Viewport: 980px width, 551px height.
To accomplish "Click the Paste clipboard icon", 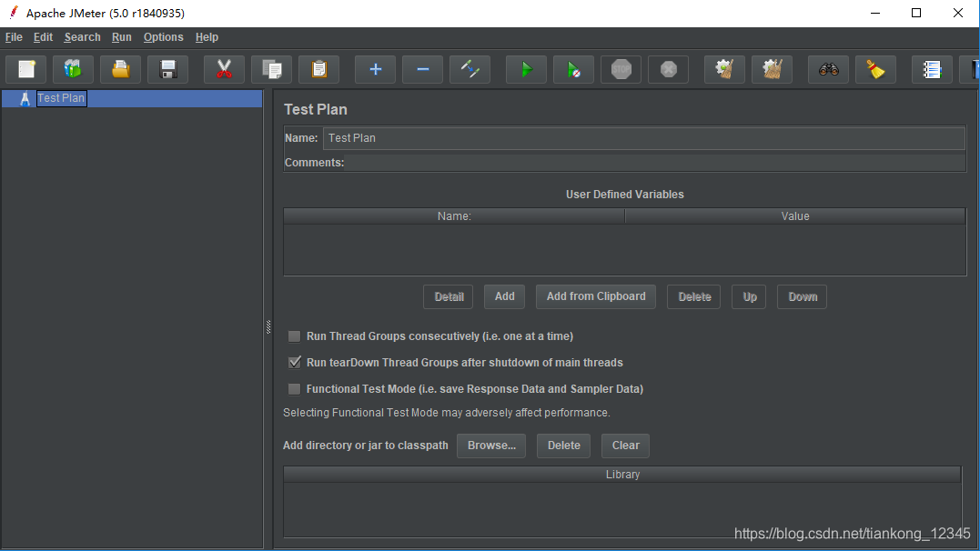I will pos(318,69).
